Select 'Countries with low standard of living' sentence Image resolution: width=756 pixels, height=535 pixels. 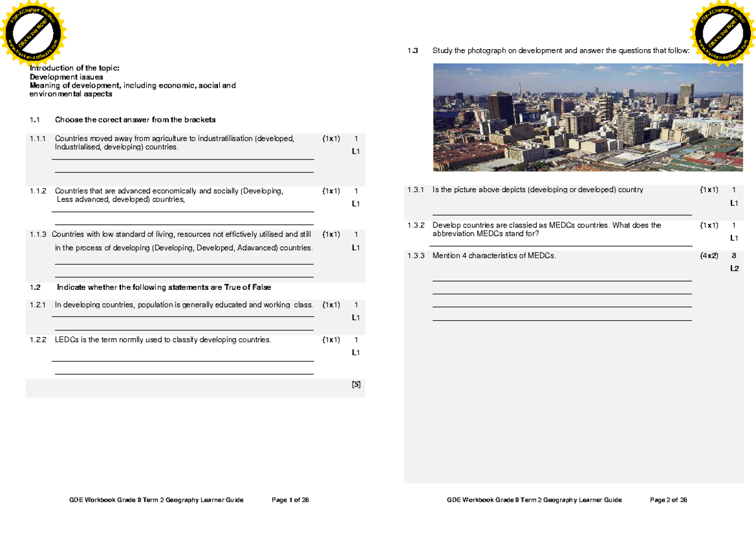click(181, 234)
